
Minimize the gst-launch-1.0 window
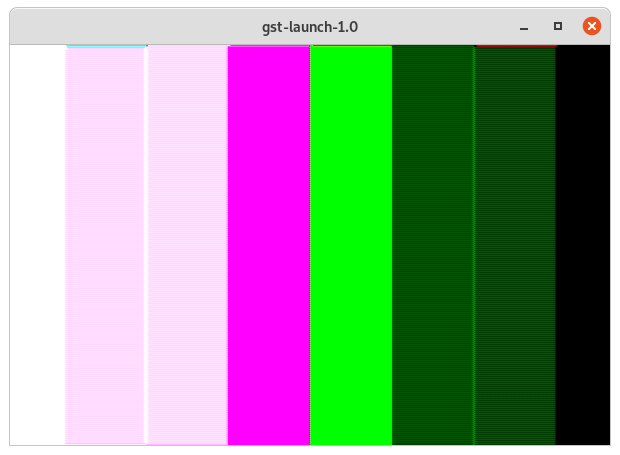point(524,27)
